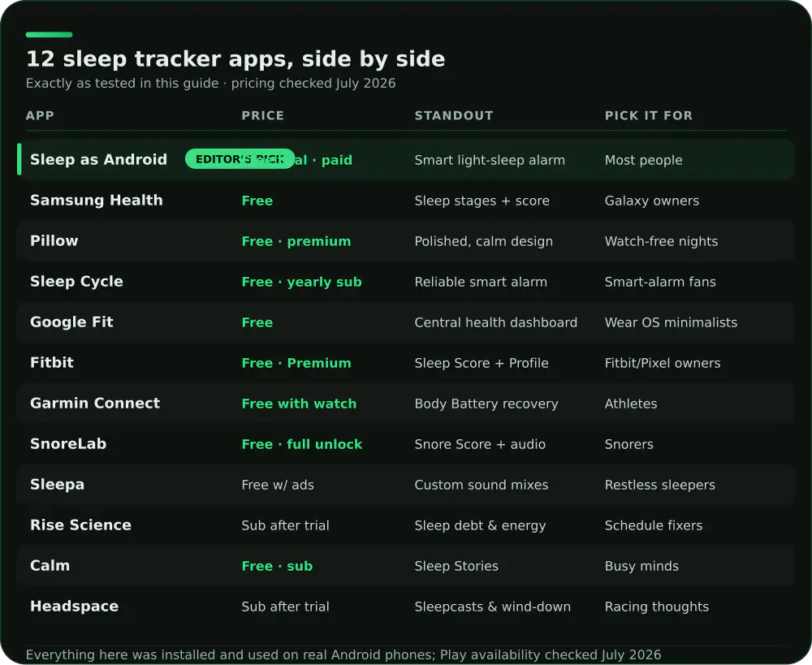
Task: Click the 'Snorers' cell
Action: pyautogui.click(x=628, y=444)
